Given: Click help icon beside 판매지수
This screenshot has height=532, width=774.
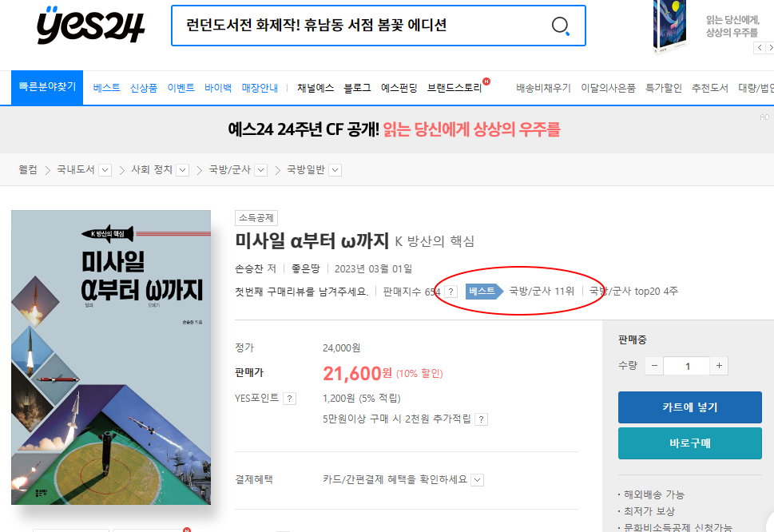Looking at the screenshot, I should [451, 292].
